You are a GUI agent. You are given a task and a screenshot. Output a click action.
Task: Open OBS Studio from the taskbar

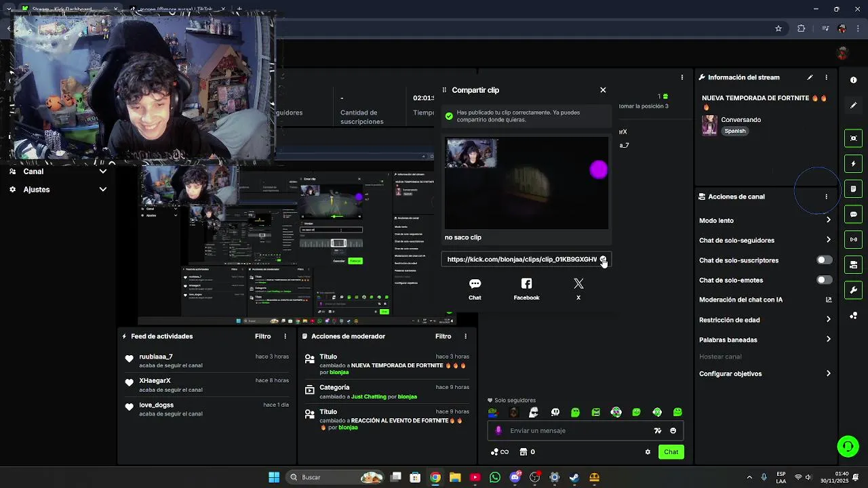(x=534, y=477)
